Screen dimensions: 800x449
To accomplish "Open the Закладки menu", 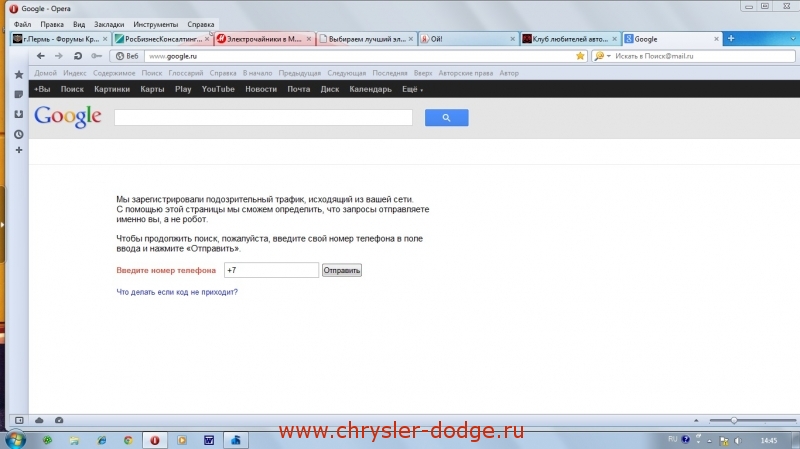I will (109, 24).
